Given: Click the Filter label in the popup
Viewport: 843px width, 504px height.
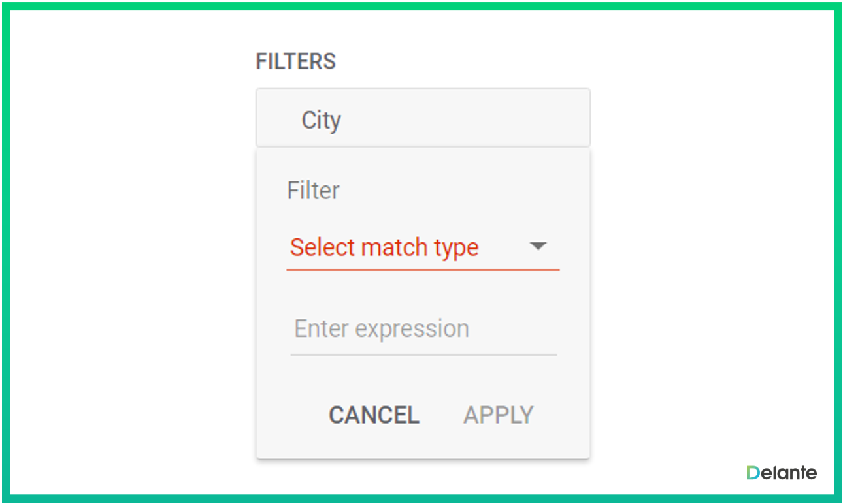Looking at the screenshot, I should click(313, 191).
